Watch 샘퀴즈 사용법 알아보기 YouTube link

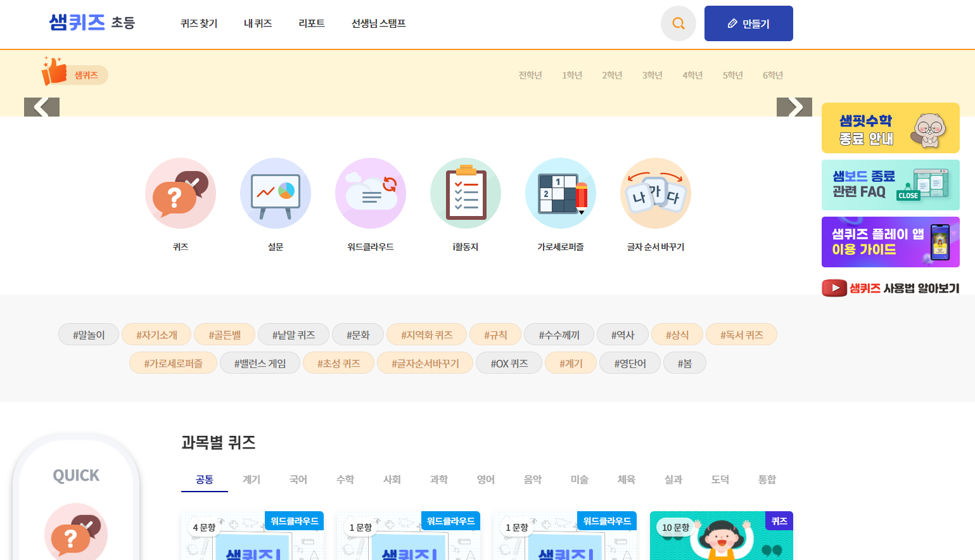click(891, 288)
